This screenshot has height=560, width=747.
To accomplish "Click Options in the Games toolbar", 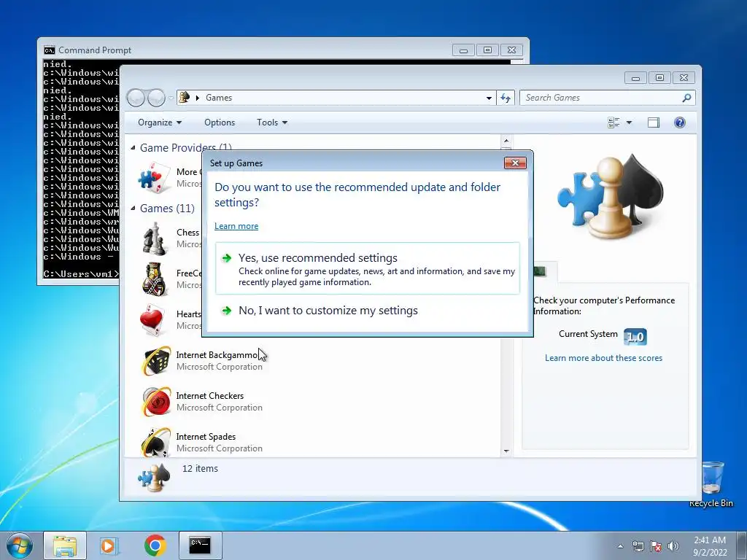I will tap(220, 122).
